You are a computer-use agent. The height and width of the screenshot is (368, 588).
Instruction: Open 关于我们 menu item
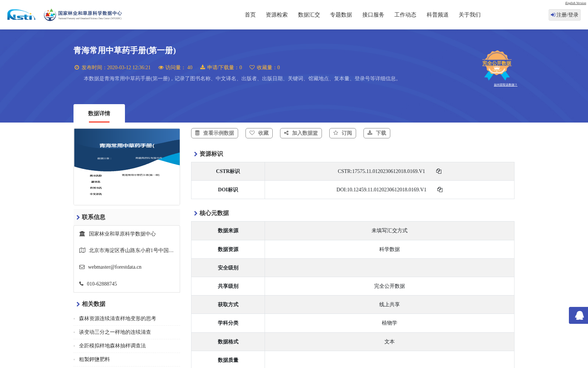[470, 15]
